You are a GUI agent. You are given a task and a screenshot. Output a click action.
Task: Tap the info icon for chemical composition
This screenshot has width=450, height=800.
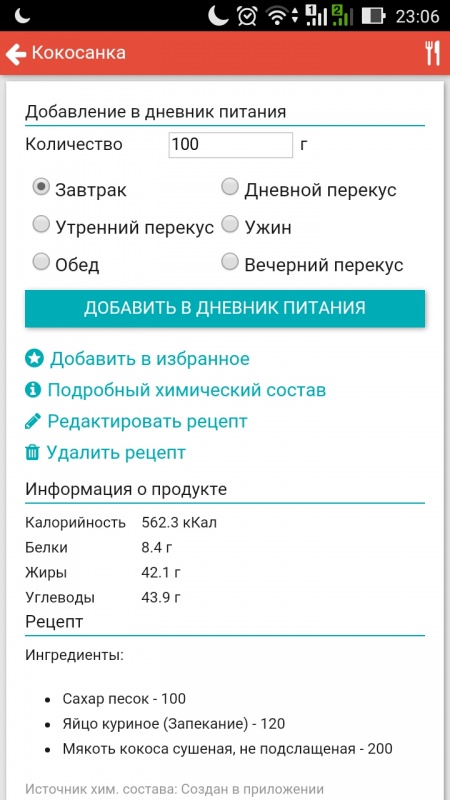coord(33,390)
